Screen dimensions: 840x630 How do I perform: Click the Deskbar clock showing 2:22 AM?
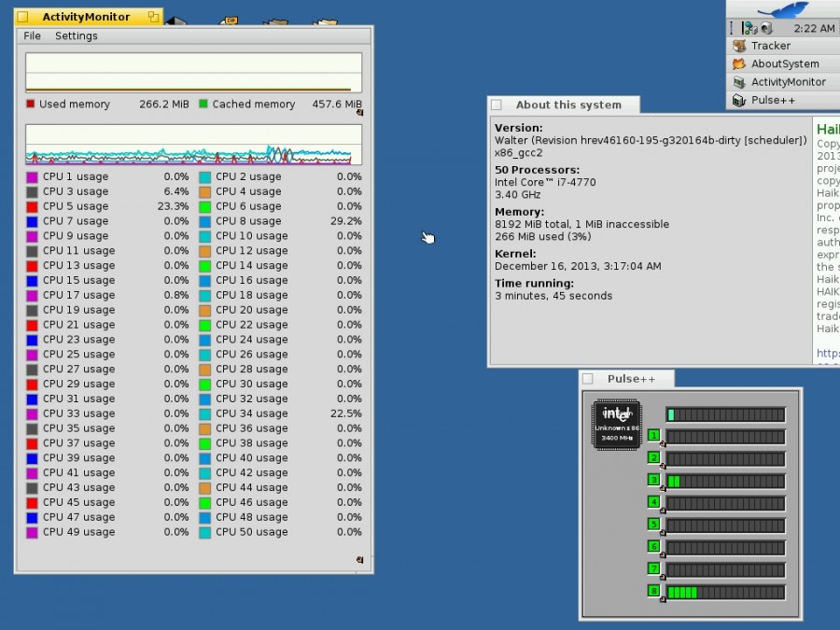tap(814, 28)
